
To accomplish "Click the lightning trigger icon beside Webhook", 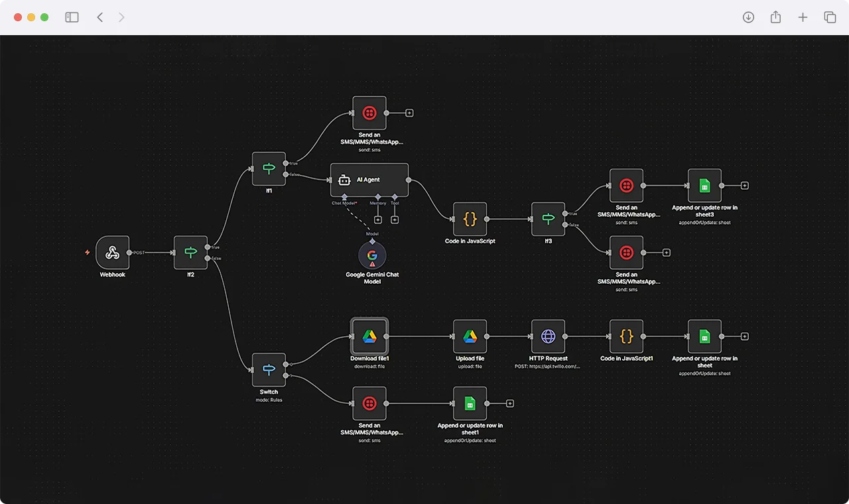I will (87, 253).
